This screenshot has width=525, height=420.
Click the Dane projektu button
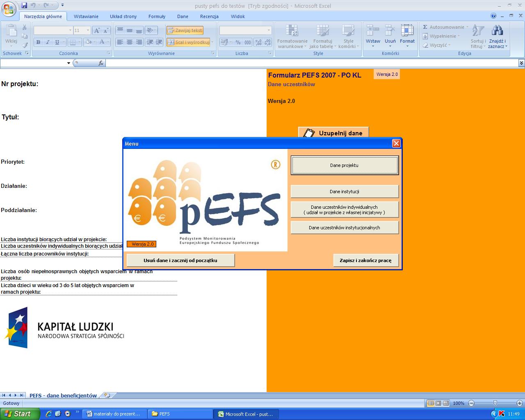pos(345,165)
